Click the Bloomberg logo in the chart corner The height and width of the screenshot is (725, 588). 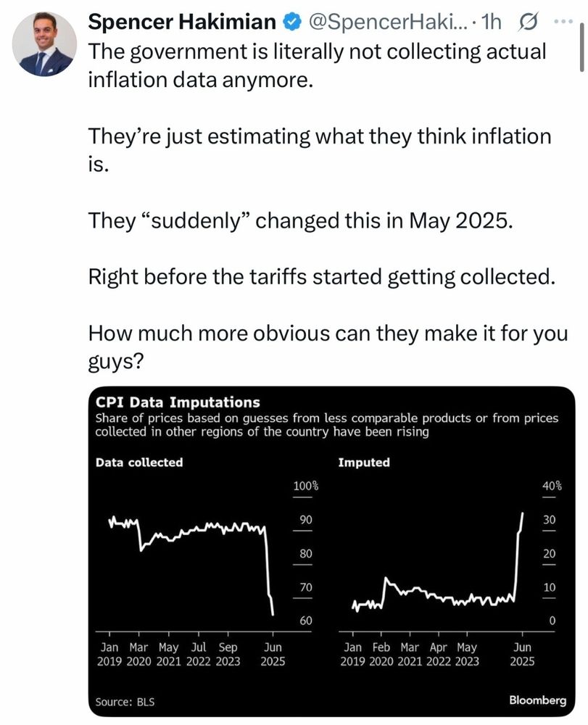coord(538,700)
